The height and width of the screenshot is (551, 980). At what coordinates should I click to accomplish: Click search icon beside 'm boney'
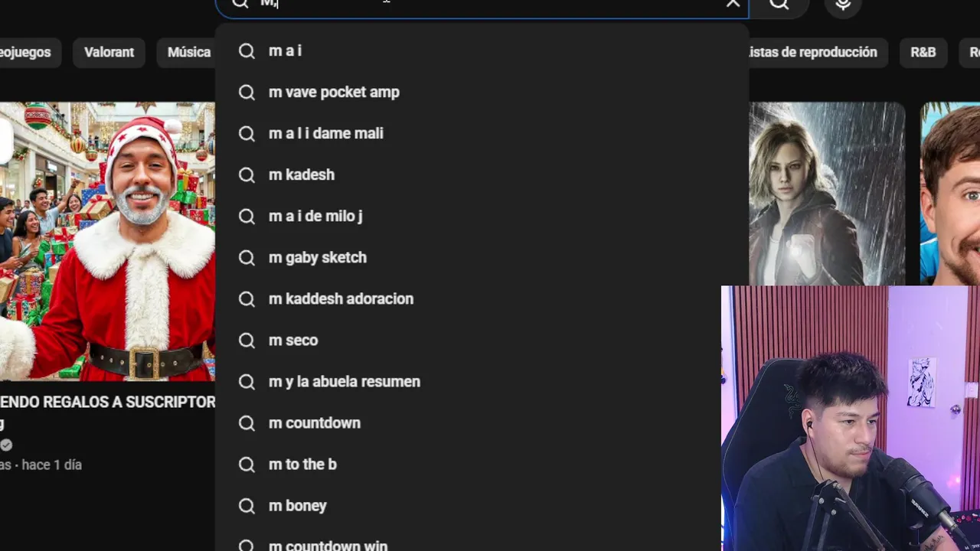point(247,505)
